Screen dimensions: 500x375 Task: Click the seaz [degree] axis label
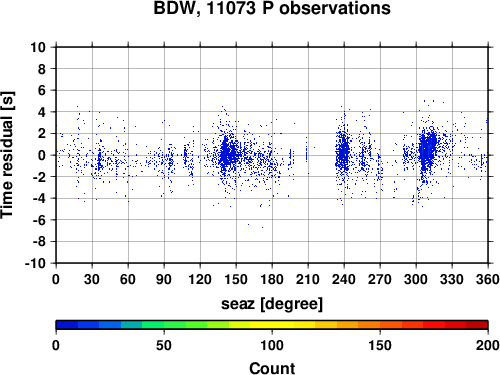point(272,304)
